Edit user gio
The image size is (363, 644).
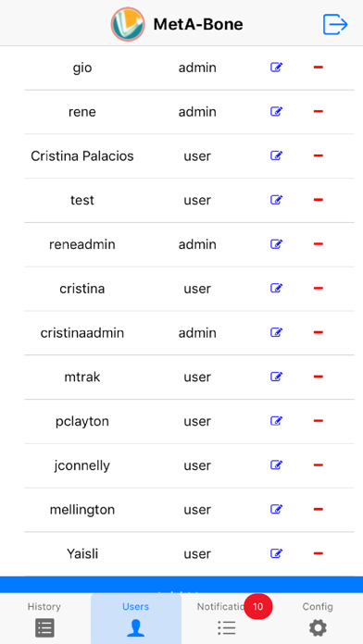pyautogui.click(x=276, y=67)
